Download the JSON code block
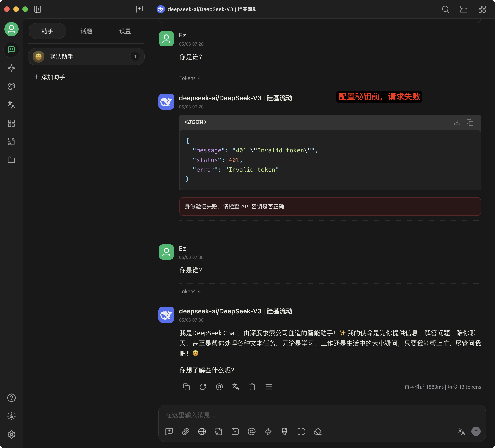The width and height of the screenshot is (495, 448). tap(457, 122)
